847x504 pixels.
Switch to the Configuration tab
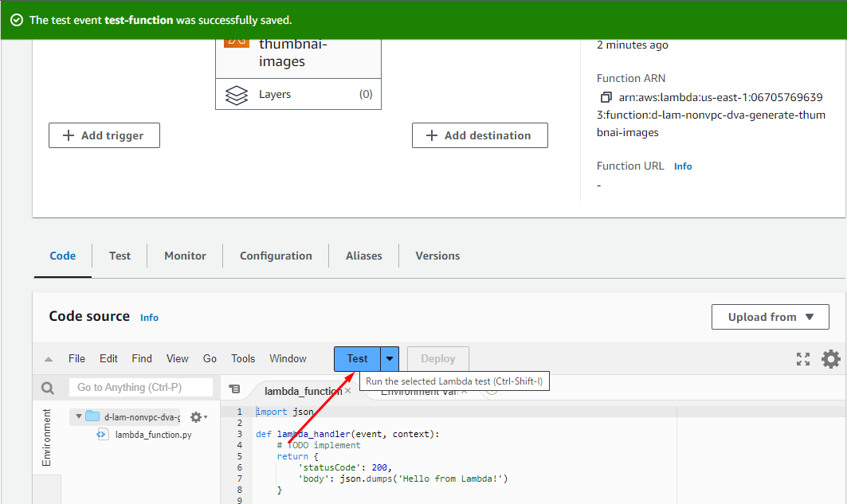276,256
